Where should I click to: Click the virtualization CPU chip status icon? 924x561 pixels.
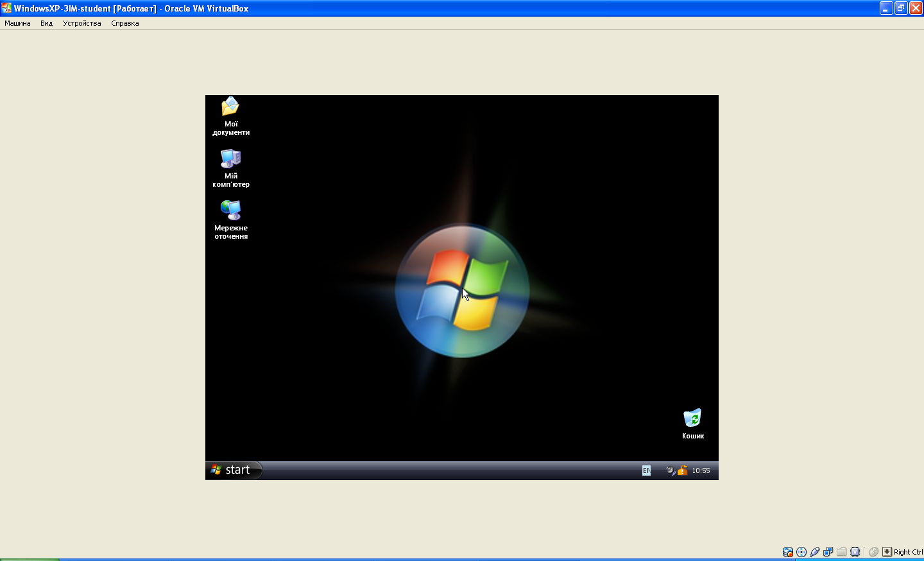tap(855, 552)
